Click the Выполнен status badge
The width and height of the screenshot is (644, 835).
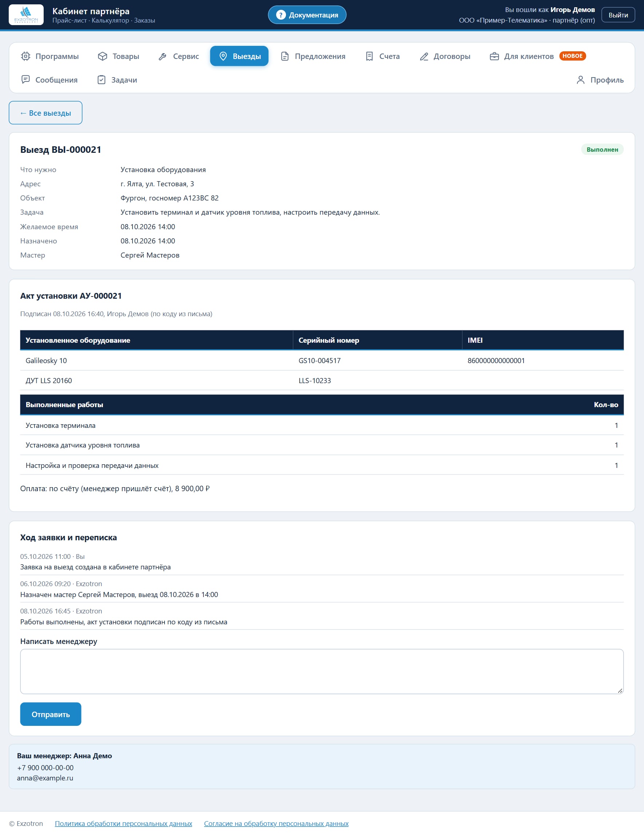coord(602,150)
